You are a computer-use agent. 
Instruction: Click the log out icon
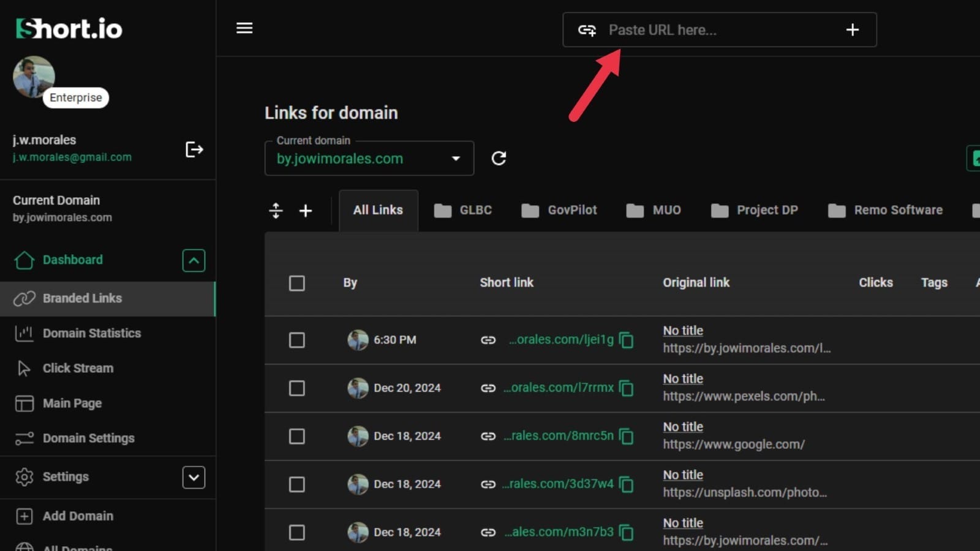pyautogui.click(x=194, y=149)
